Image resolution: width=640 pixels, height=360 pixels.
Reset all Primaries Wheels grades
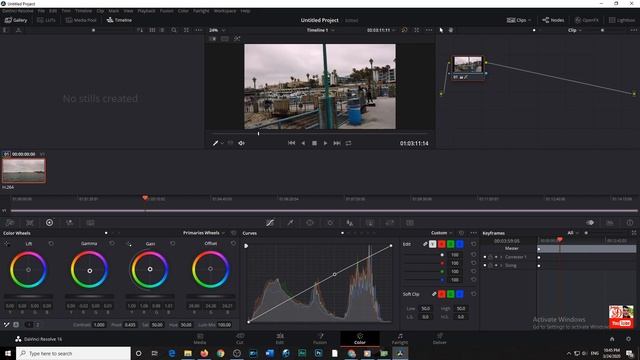(x=233, y=233)
